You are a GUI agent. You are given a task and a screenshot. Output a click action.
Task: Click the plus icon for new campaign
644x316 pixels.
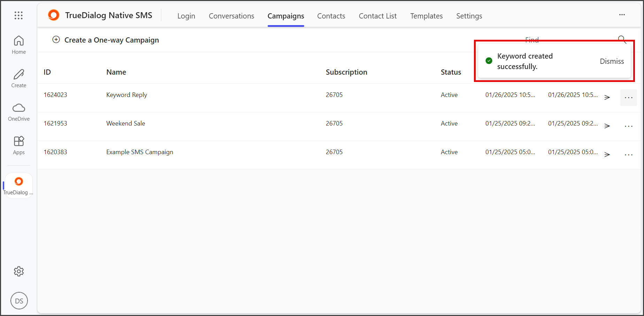(x=56, y=40)
